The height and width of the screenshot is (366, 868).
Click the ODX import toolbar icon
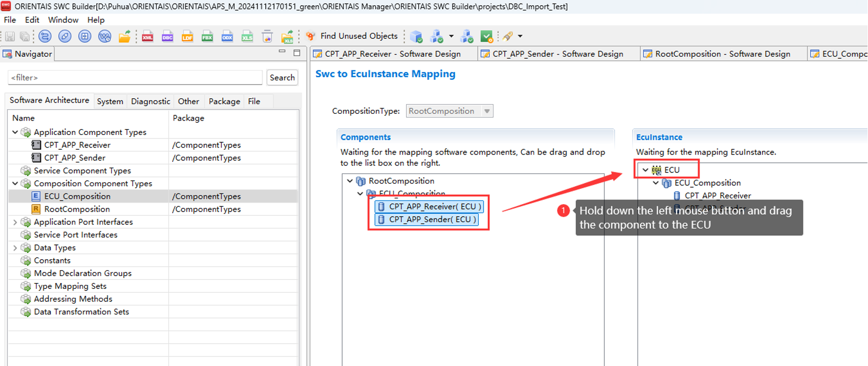(227, 36)
